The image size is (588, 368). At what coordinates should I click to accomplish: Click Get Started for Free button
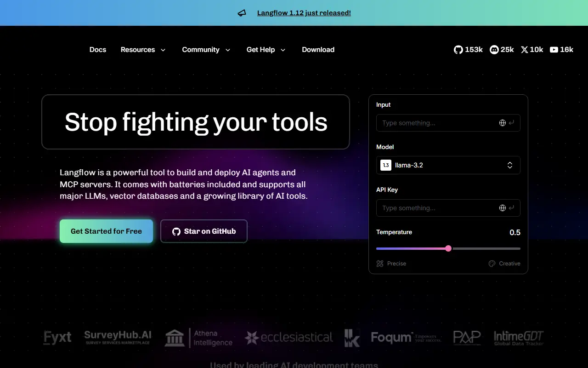106,231
